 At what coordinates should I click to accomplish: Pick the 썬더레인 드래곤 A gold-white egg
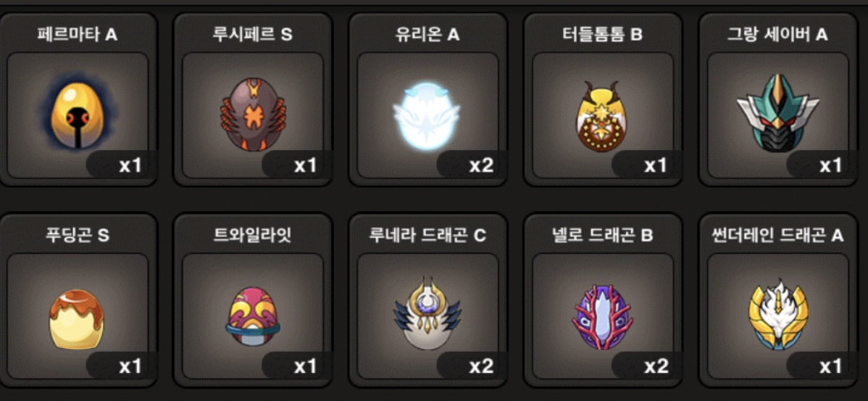(777, 315)
